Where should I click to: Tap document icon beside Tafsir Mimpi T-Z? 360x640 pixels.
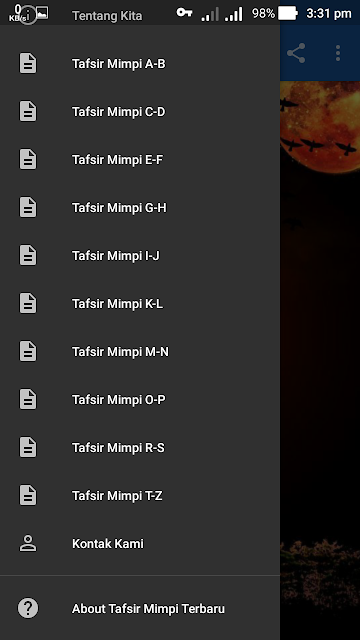[28, 496]
